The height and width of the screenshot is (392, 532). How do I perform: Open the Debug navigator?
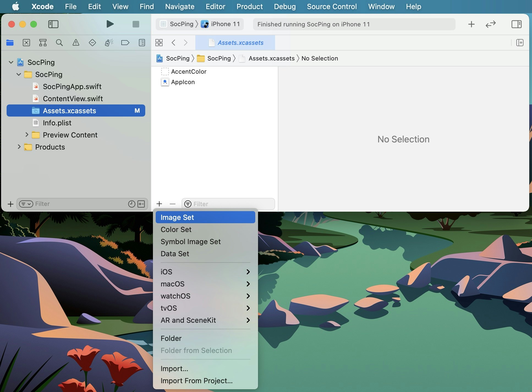tap(109, 43)
